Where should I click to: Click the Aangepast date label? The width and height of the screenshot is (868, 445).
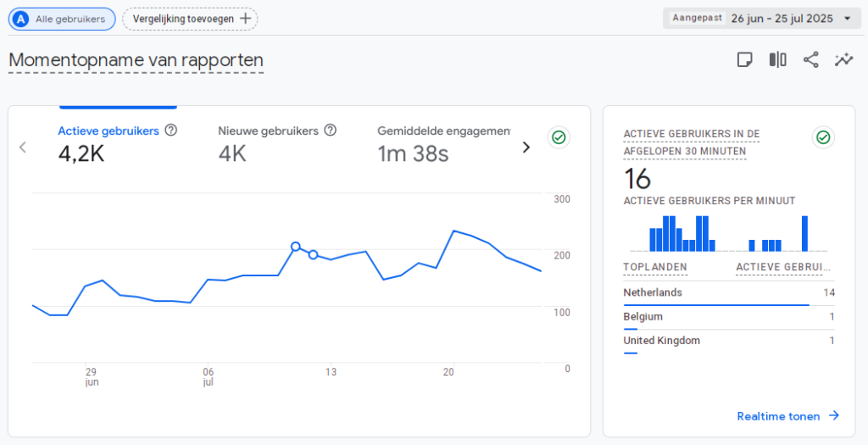pos(697,18)
